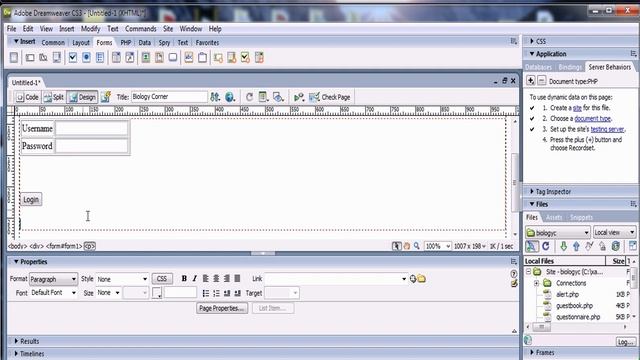Switch to the Layout insert tab
The image size is (640, 360).
pyautogui.click(x=81, y=43)
